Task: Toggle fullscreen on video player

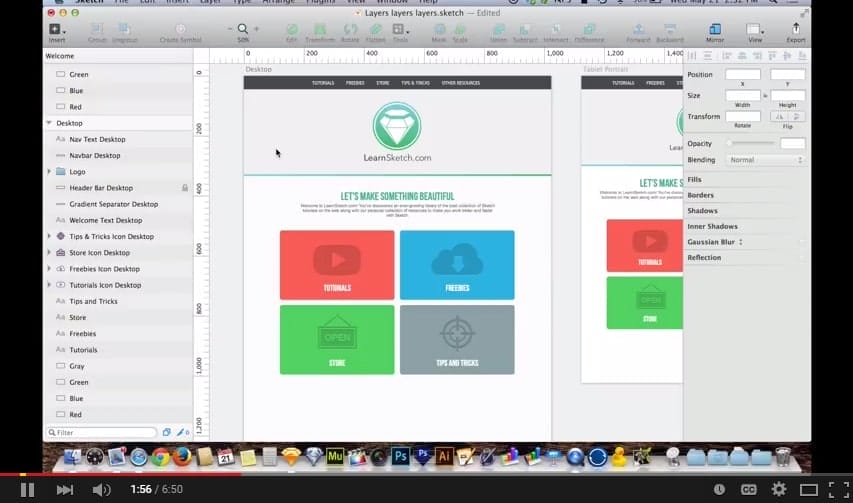Action: coord(839,489)
